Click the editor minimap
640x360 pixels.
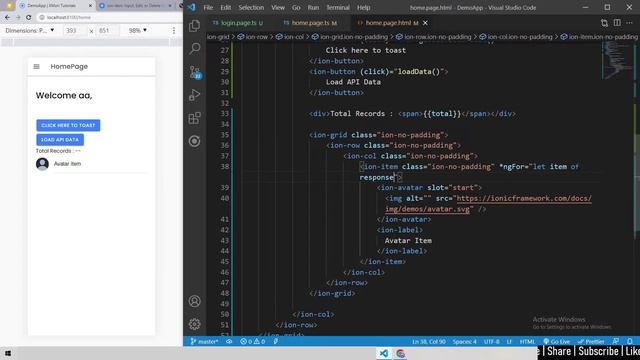617,61
